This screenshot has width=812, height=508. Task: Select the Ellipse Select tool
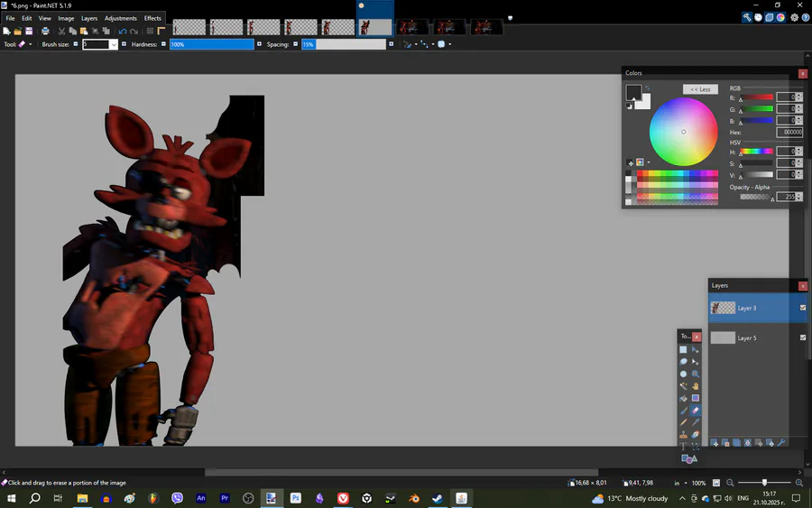pos(683,374)
